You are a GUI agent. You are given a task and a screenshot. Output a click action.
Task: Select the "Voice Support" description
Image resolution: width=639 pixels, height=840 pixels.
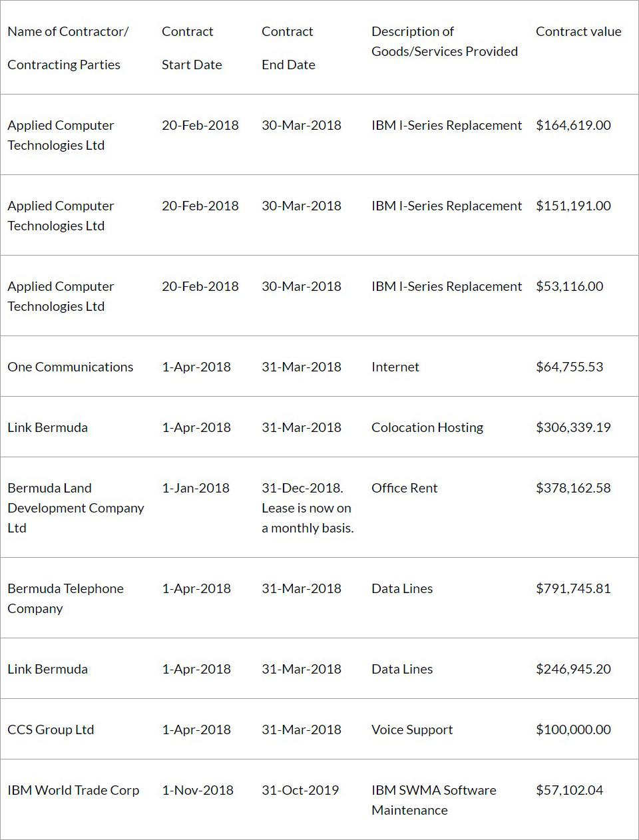click(411, 730)
